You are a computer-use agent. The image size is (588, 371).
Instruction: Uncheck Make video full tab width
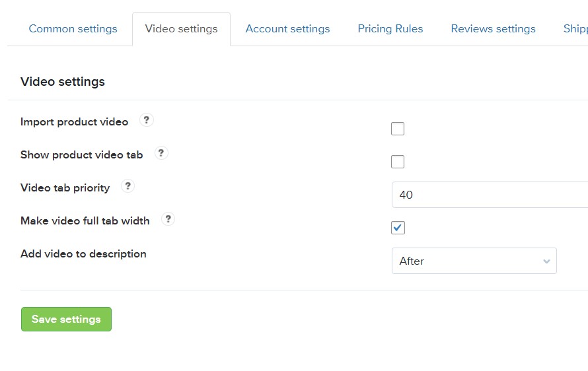tap(398, 228)
